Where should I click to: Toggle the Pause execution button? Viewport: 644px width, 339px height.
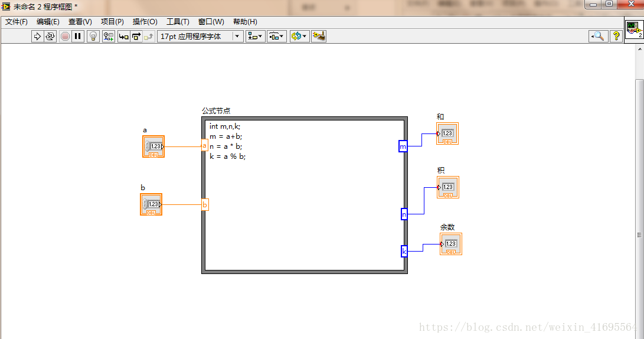click(78, 37)
